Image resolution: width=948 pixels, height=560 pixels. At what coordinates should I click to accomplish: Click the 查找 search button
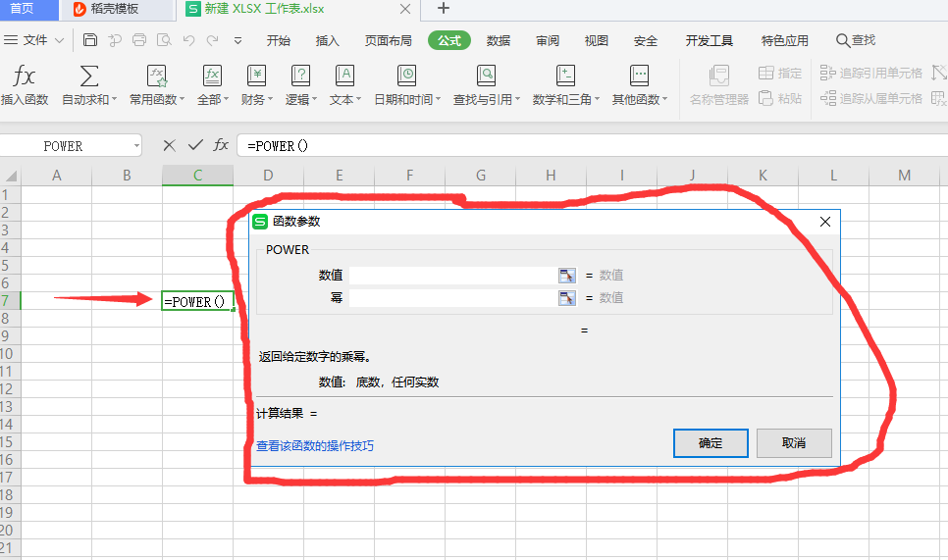(856, 40)
